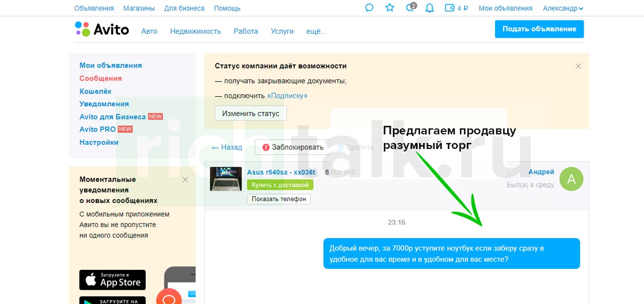This screenshot has height=304, width=644.
Task: Open the messages chat bubble icon
Action: (369, 8)
